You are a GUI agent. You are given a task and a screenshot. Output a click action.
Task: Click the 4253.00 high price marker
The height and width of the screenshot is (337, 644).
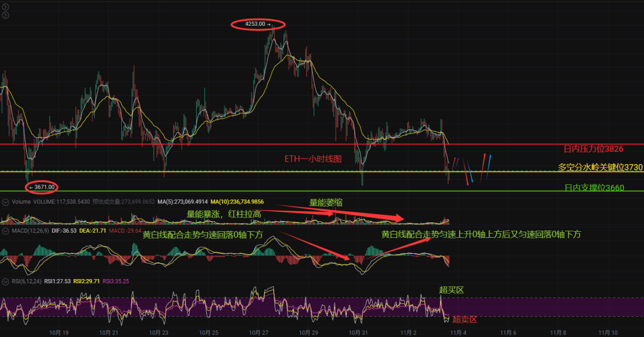(x=258, y=24)
